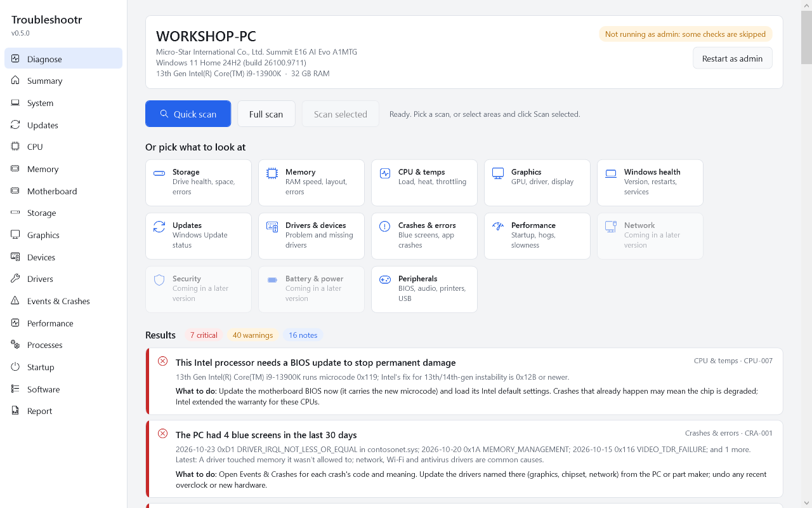Run the Full scan
Screen dimensions: 812x508
[x=266, y=114]
